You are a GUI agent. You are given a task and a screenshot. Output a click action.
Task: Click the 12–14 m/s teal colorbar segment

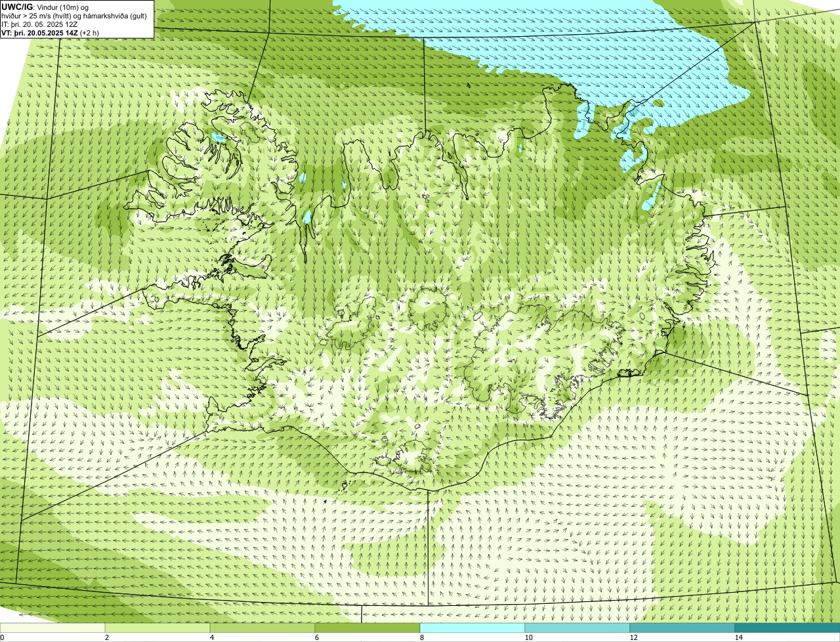point(682,628)
